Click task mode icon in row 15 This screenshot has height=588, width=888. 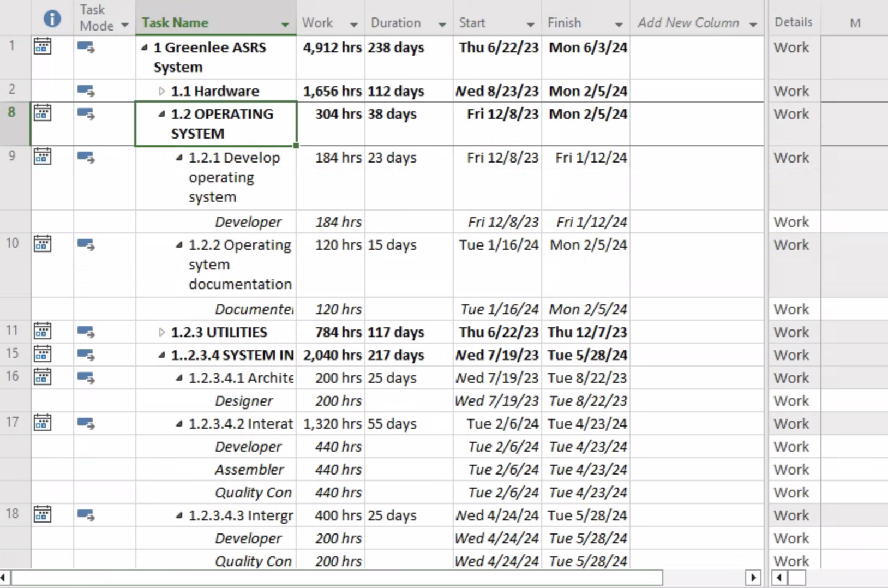pos(86,355)
